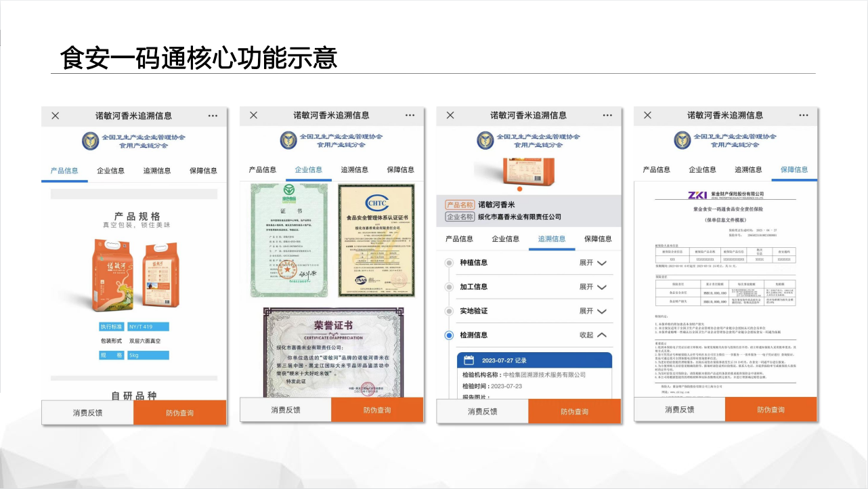Click 消费反馈 button on second phone screen
The image size is (868, 489).
[x=286, y=410]
